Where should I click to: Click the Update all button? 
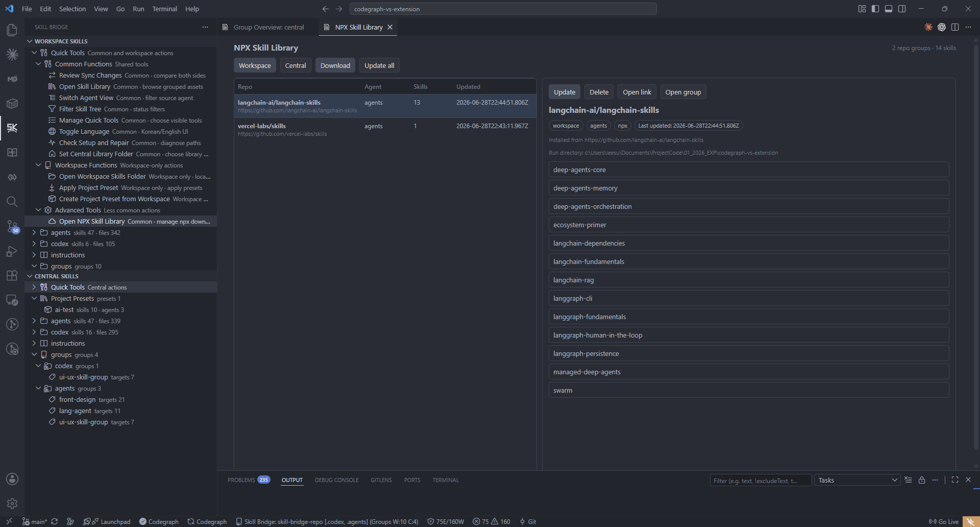379,65
